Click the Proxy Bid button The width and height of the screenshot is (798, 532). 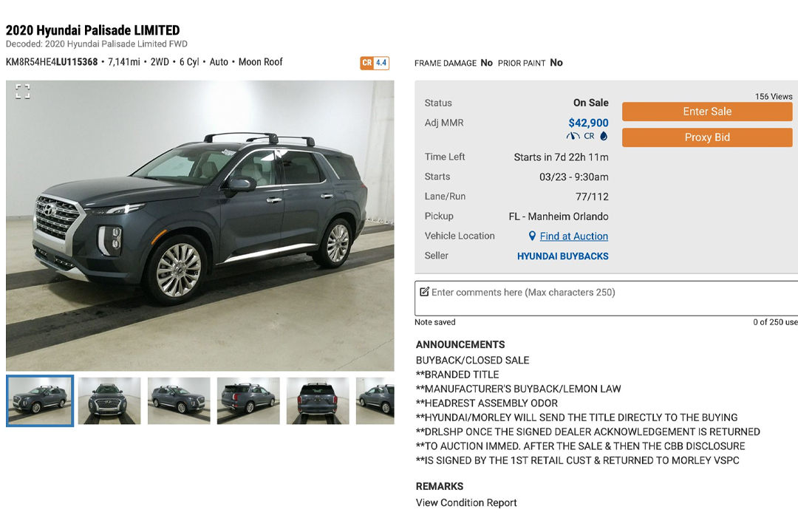pyautogui.click(x=707, y=137)
